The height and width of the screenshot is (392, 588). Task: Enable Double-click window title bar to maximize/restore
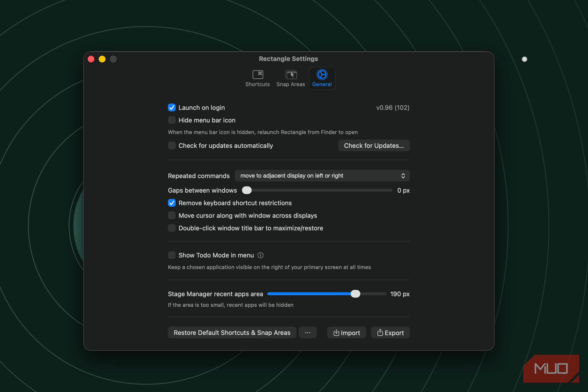click(x=172, y=228)
